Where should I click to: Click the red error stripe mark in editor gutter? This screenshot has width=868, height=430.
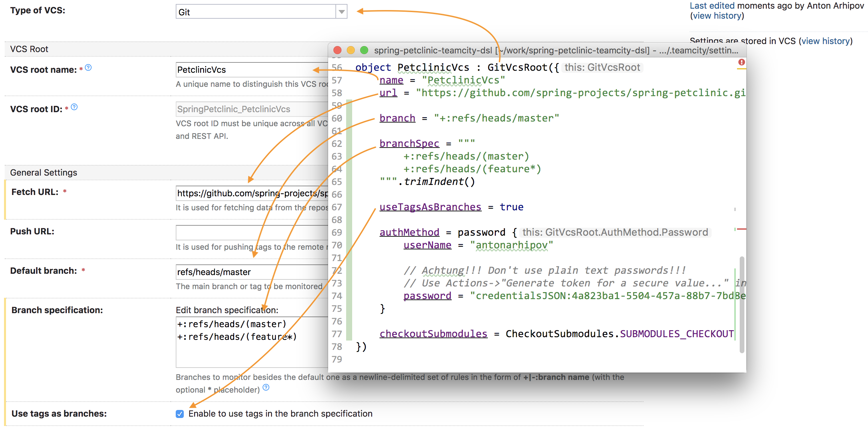pos(742,229)
